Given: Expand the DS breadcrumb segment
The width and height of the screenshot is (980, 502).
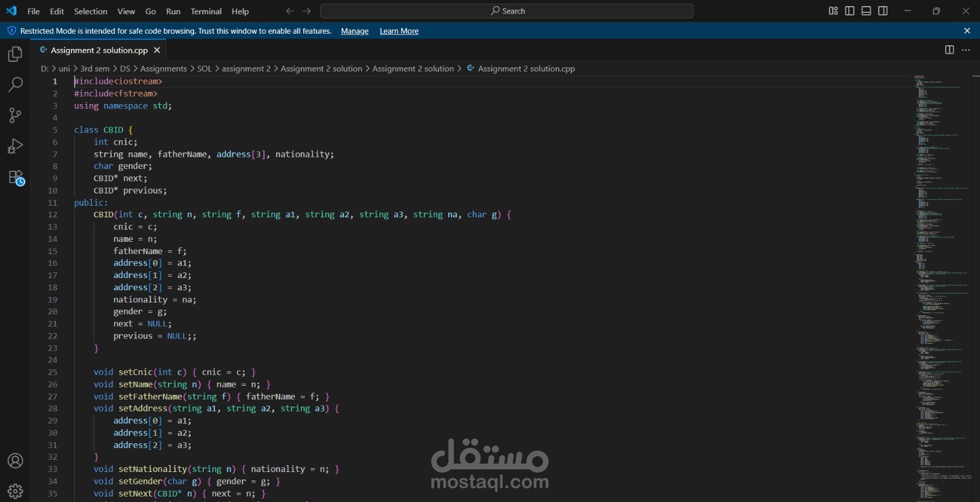Looking at the screenshot, I should 125,69.
